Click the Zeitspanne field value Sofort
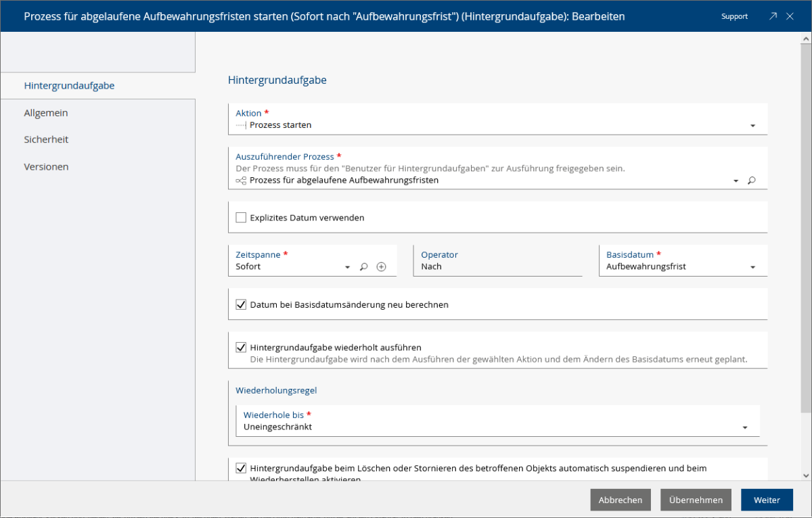Image resolution: width=812 pixels, height=518 pixels. tap(248, 266)
